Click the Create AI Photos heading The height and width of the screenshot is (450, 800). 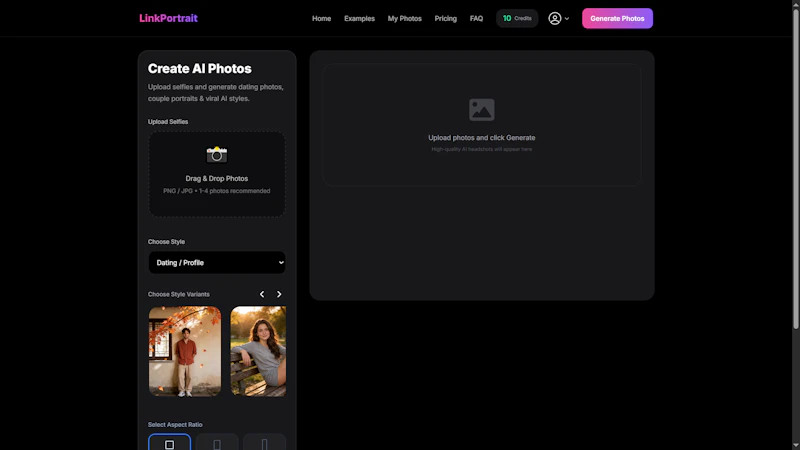pos(199,68)
